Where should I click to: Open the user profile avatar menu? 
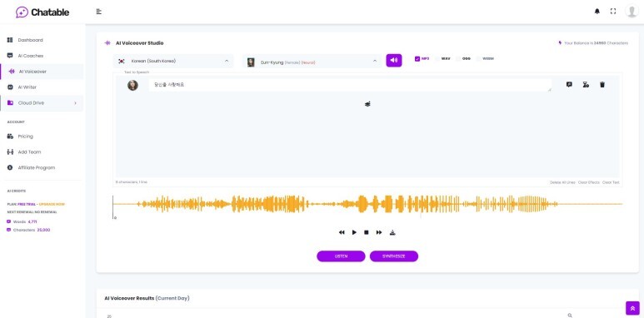(x=632, y=11)
